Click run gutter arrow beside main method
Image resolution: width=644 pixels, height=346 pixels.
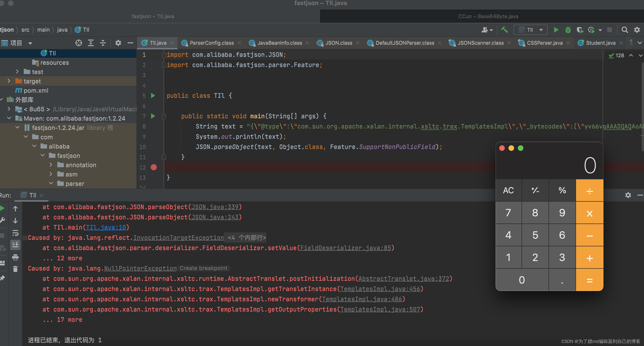pos(153,116)
